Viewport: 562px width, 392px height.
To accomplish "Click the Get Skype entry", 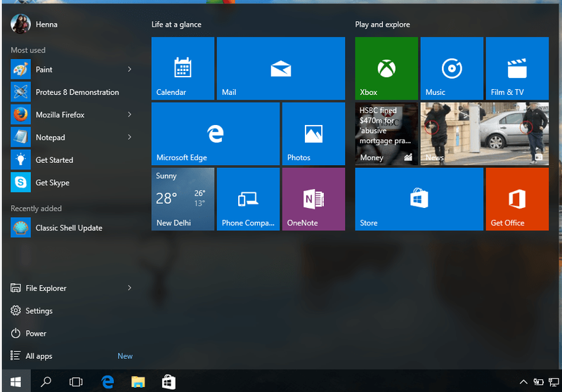I will (72, 183).
